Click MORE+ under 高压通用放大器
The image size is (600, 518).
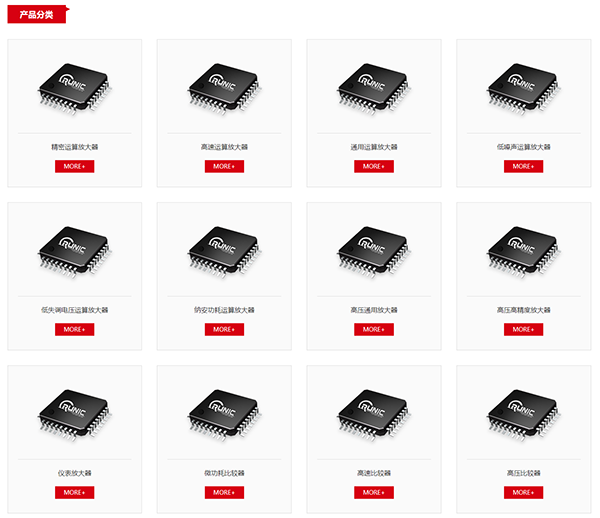374,329
